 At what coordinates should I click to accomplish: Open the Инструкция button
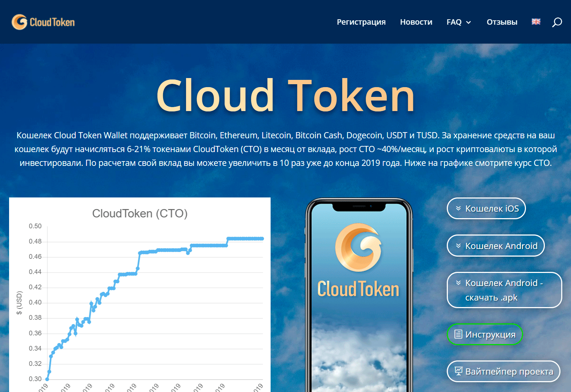(485, 334)
